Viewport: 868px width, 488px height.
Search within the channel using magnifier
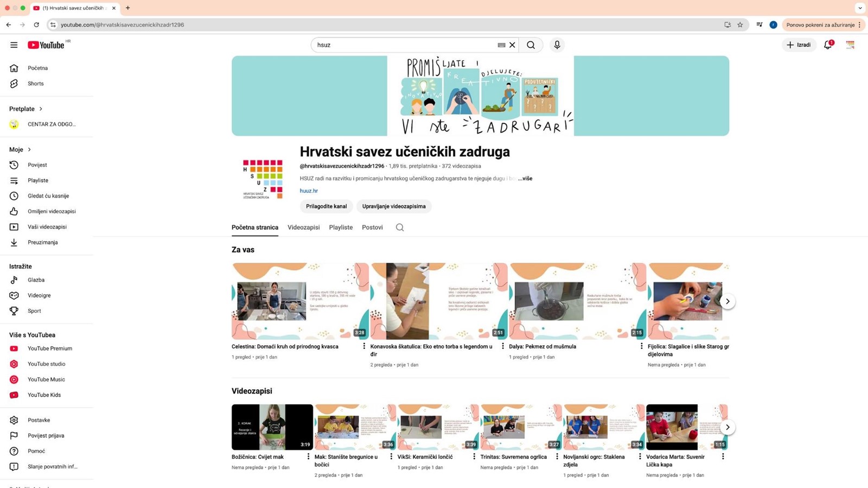click(400, 227)
